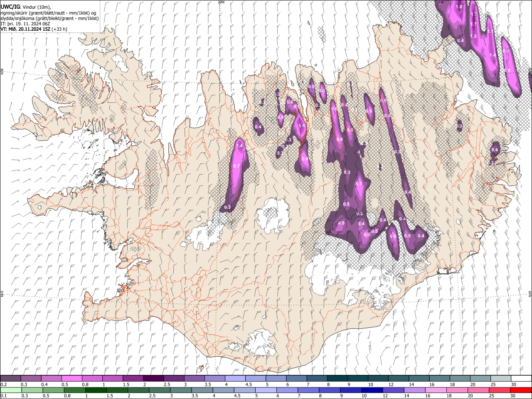Click the "20W" longitude label at the top edge
This screenshot has height=399, width=532.
coord(221,2)
